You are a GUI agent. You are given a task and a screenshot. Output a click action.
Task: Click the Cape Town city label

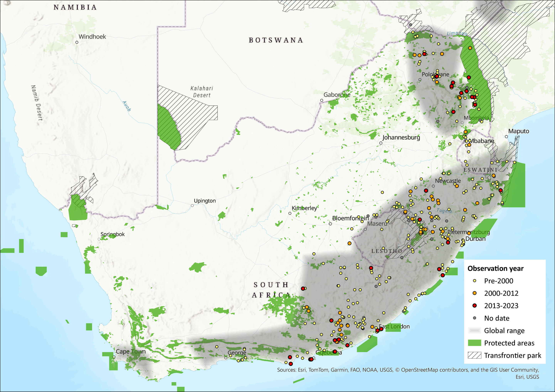click(x=131, y=351)
